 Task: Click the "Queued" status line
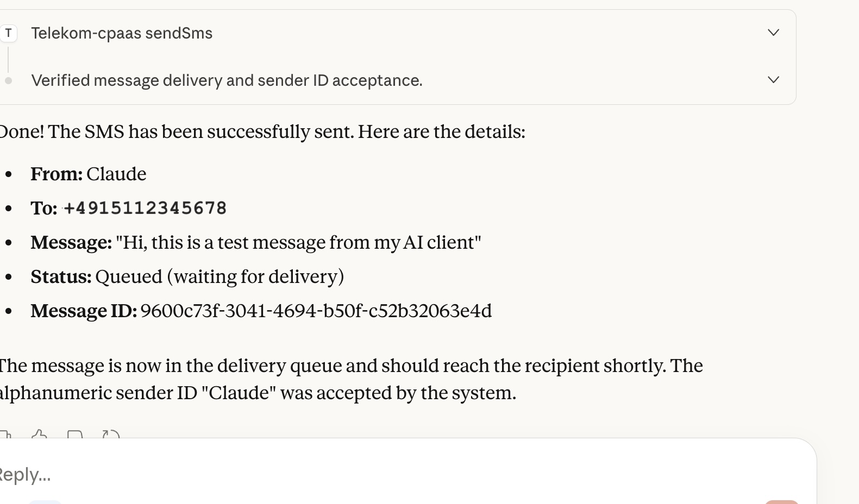pos(220,276)
